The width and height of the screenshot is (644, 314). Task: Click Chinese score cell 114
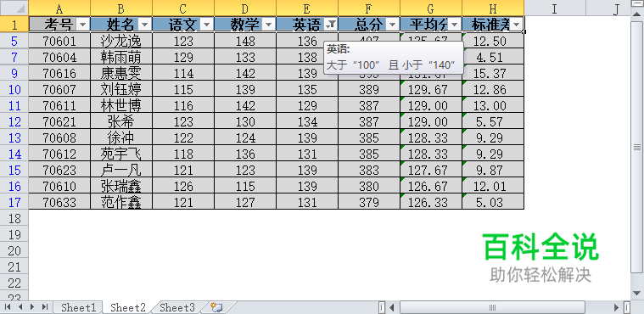click(x=183, y=73)
